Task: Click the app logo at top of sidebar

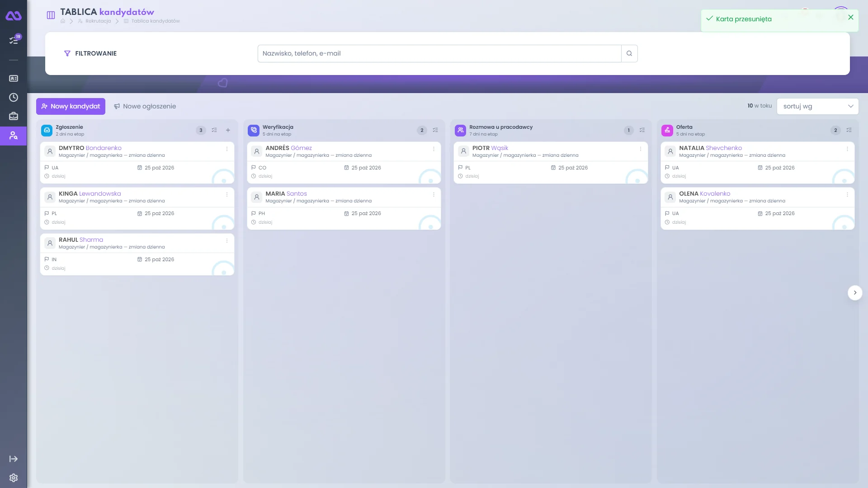Action: (14, 16)
